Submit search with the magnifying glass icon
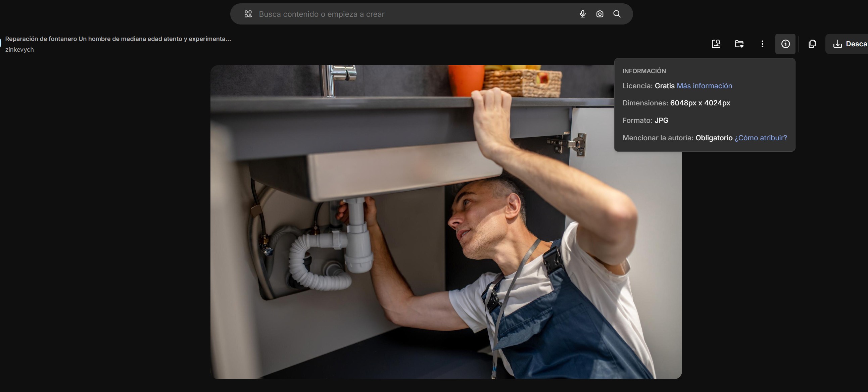 point(617,14)
